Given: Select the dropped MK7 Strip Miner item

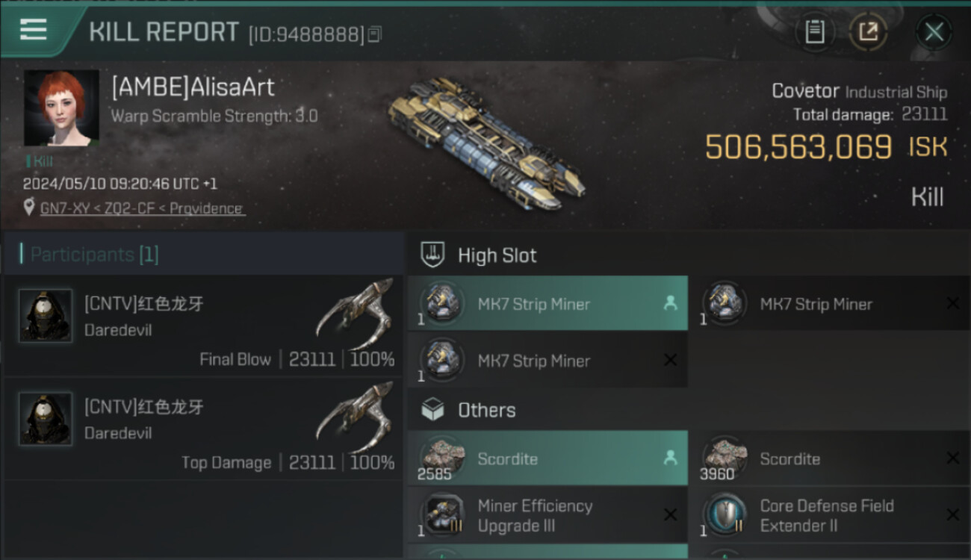Looking at the screenshot, I should 547,303.
